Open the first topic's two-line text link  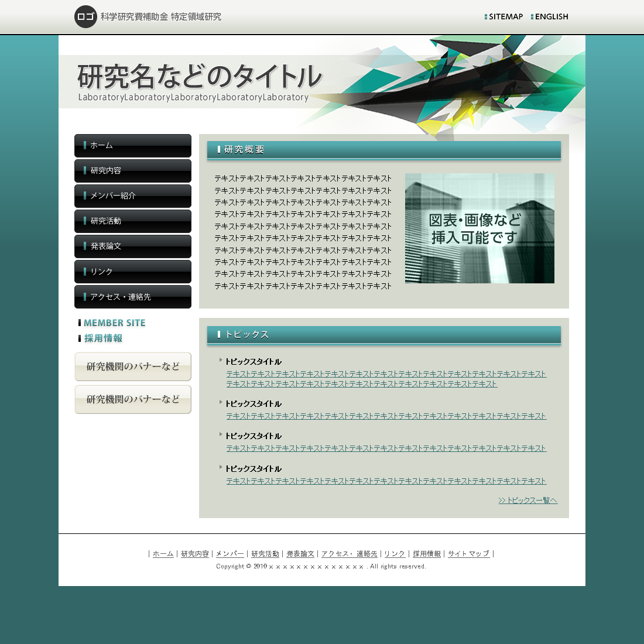[386, 379]
